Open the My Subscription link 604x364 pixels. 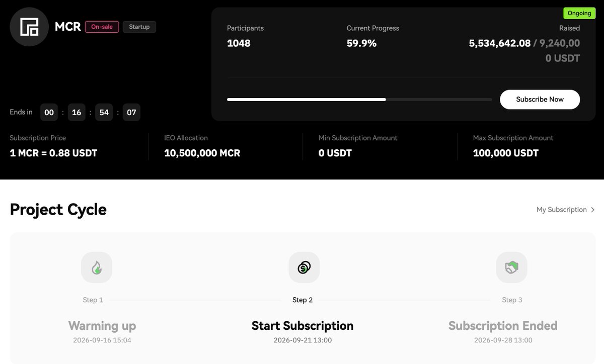coord(566,210)
